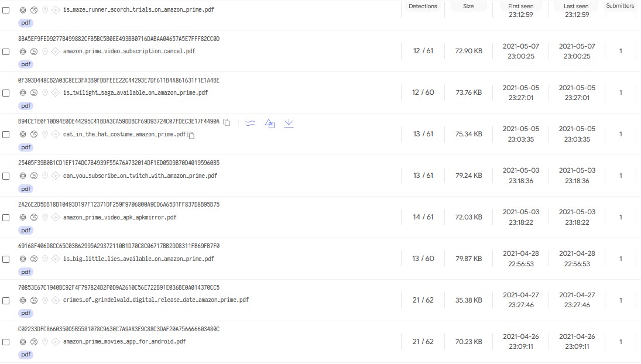
Task: Click the First seen column header
Action: pyautogui.click(x=520, y=6)
